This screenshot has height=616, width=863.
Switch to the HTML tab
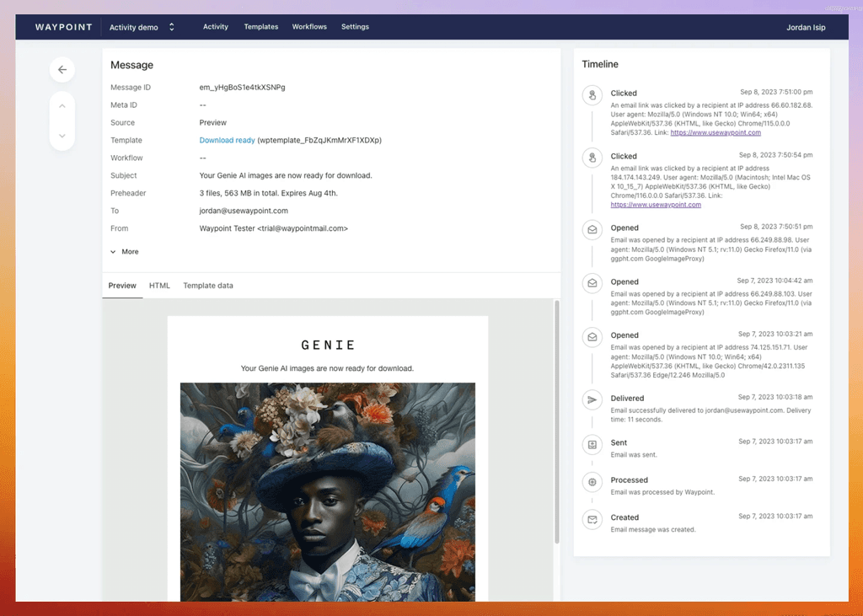click(x=159, y=286)
